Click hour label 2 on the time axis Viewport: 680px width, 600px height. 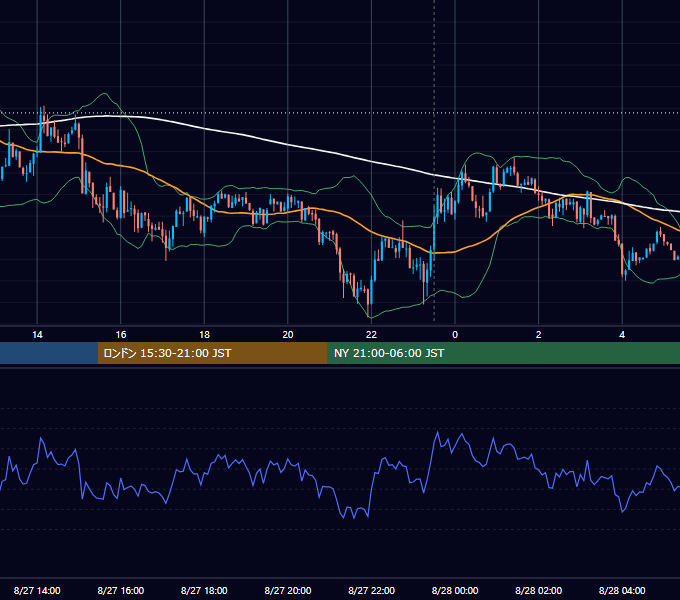click(x=539, y=335)
